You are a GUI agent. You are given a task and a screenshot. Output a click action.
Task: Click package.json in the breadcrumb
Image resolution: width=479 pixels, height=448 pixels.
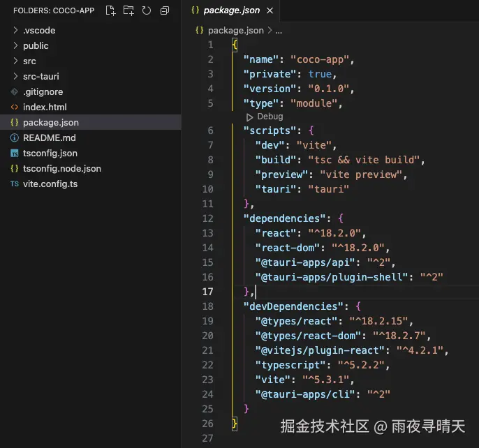click(x=235, y=31)
